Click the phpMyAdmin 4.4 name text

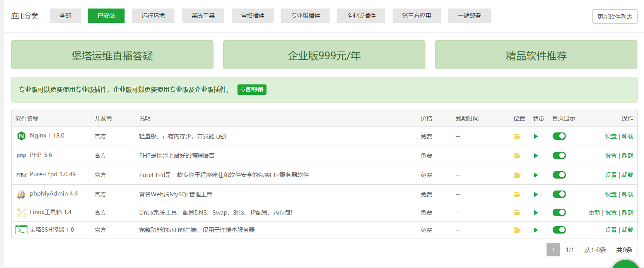coord(54,194)
